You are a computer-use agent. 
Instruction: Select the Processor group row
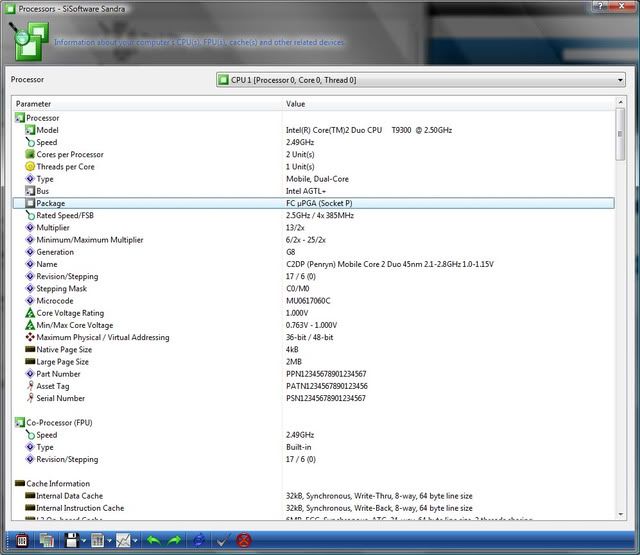click(313, 118)
